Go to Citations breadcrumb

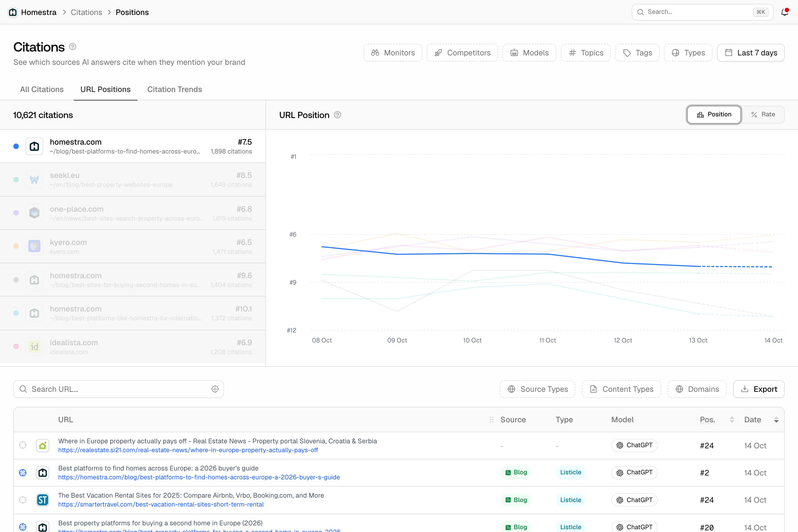click(x=86, y=12)
